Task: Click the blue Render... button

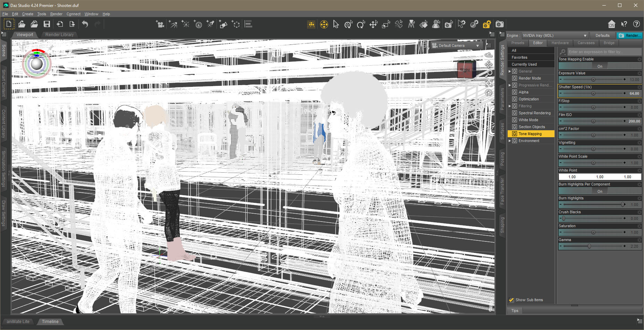Action: point(629,35)
